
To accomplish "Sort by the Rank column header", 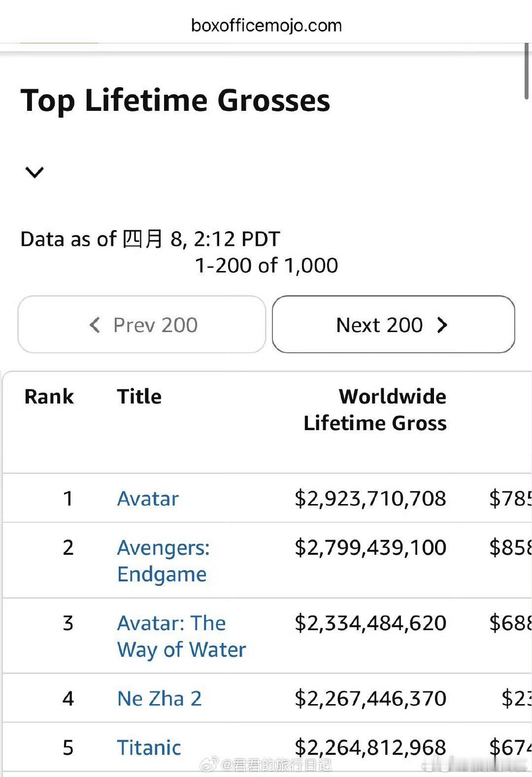I will coord(49,397).
